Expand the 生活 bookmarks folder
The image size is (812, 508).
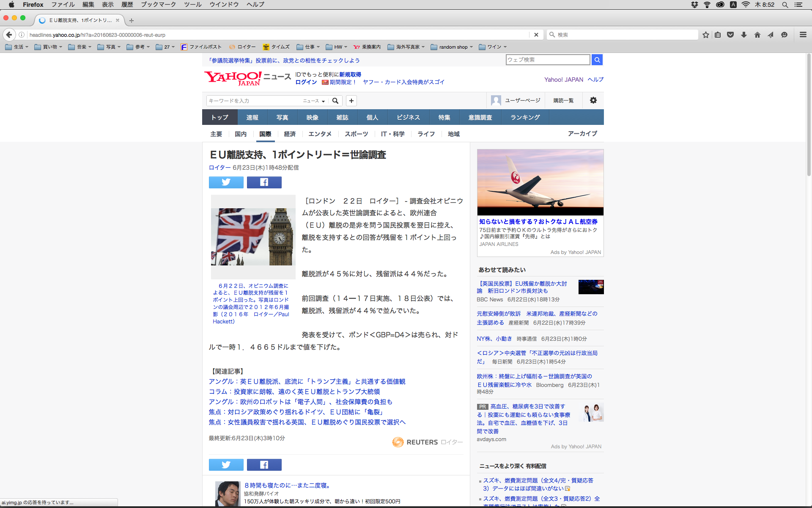17,47
